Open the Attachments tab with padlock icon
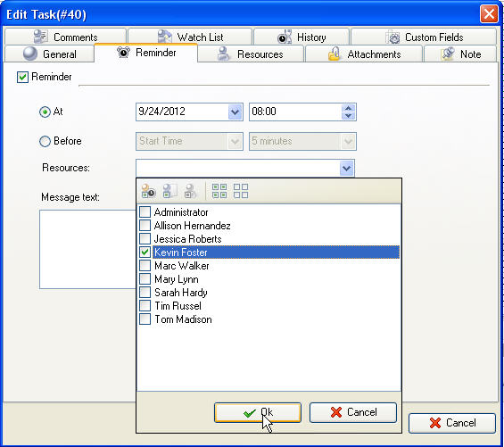Image resolution: width=504 pixels, height=447 pixels. coord(364,54)
